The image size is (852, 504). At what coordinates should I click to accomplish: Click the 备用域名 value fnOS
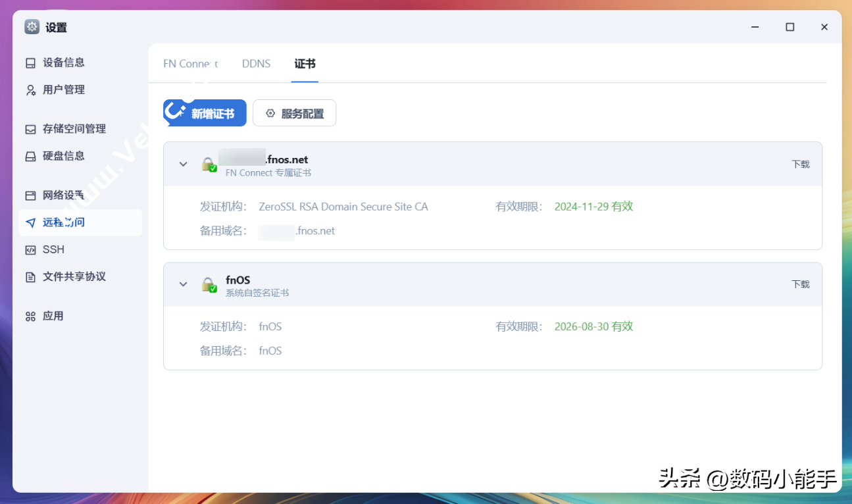270,351
